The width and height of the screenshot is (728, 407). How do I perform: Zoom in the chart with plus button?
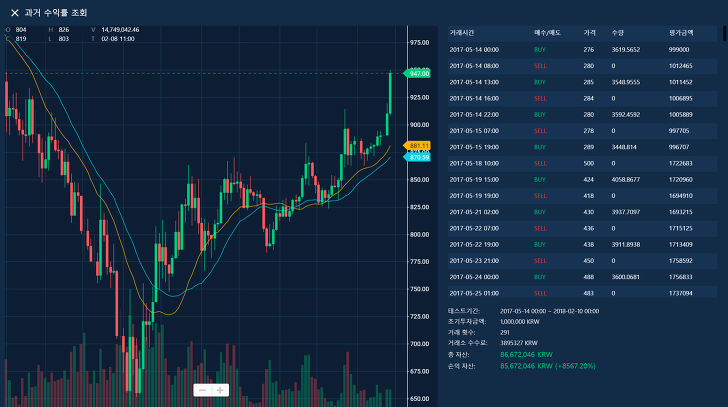pyautogui.click(x=221, y=390)
